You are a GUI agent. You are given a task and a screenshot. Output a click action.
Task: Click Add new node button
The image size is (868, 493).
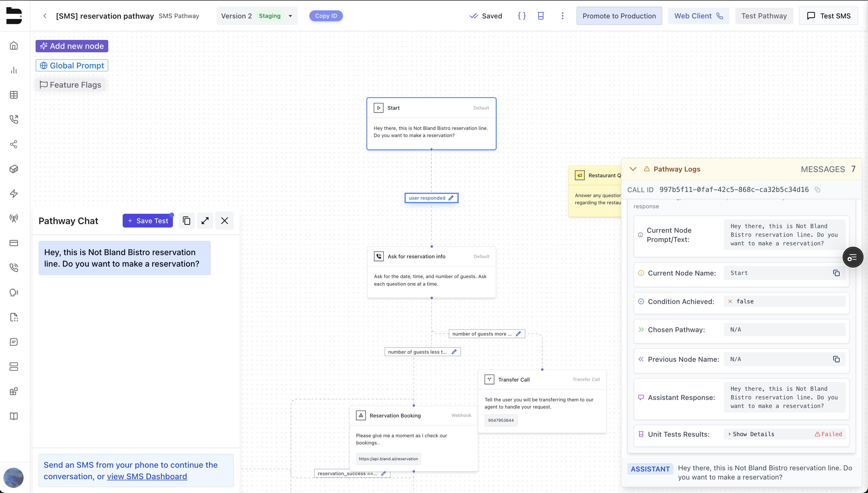(72, 46)
